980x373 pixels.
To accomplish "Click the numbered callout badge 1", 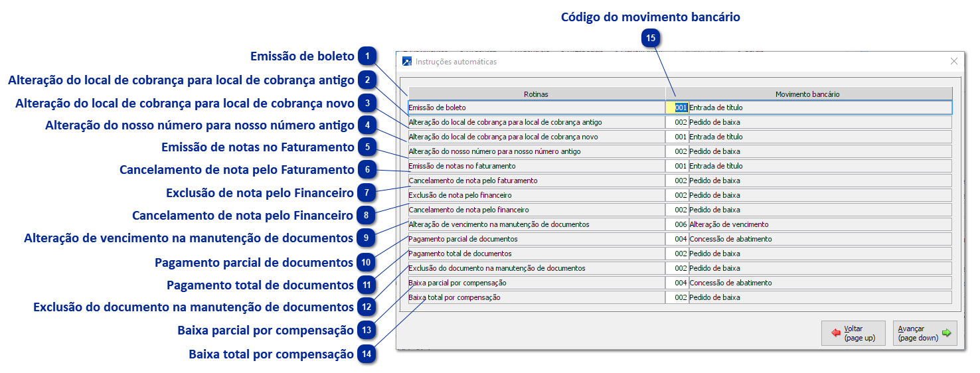I will click(x=367, y=56).
